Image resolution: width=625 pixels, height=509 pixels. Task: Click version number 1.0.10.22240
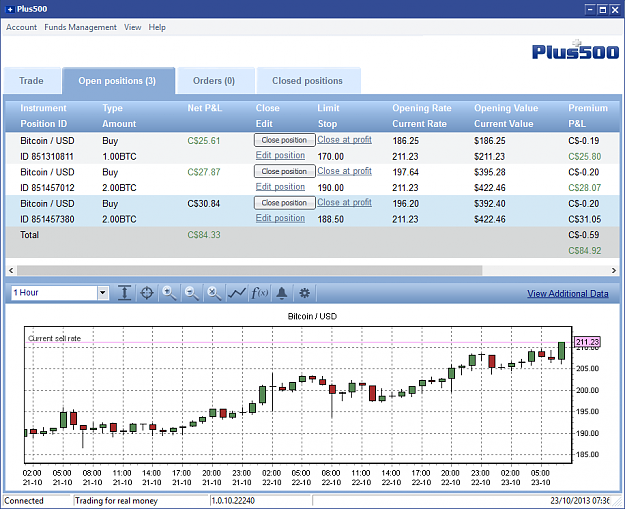click(x=233, y=501)
